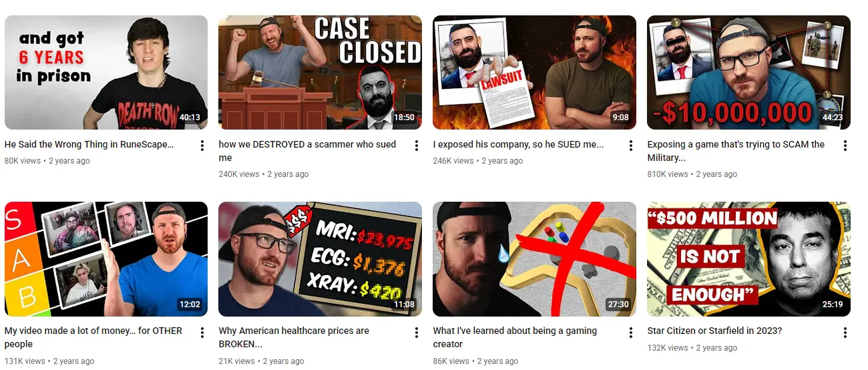This screenshot has height=370, width=868.
Task: Open the crossed-out game controller thumbnail
Action: click(535, 259)
